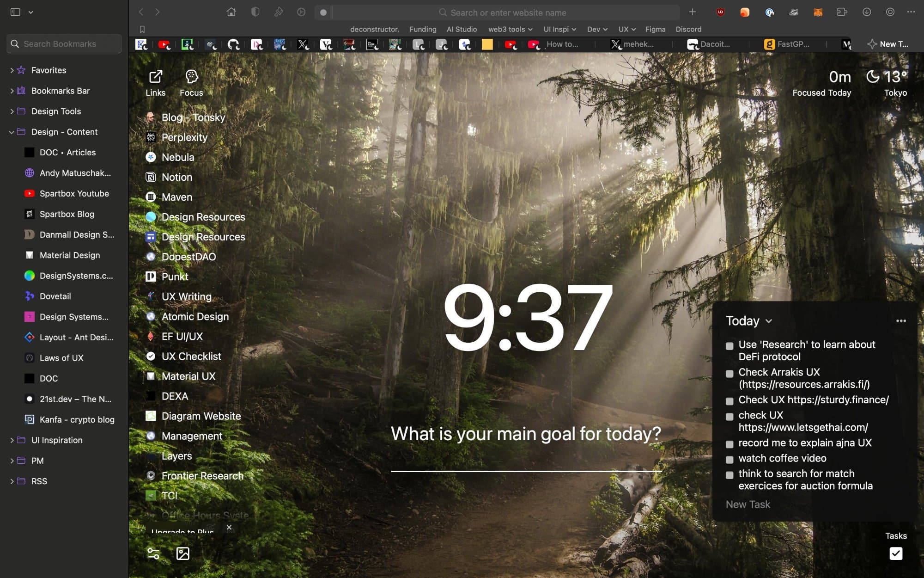Open the Momentum settings sliders icon
This screenshot has width=924, height=578.
[153, 553]
